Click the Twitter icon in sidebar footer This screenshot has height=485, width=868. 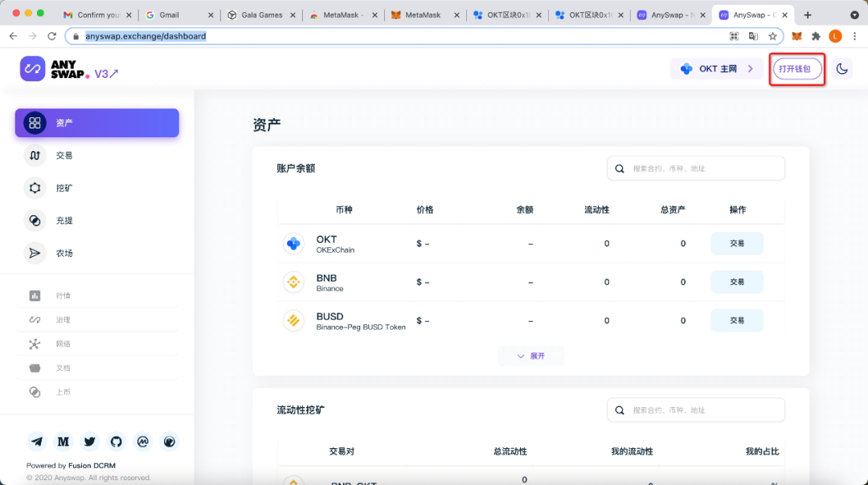tap(90, 442)
